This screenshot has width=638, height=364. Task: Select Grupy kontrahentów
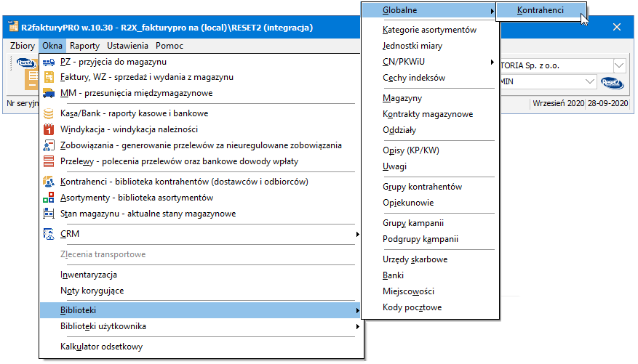click(x=429, y=187)
